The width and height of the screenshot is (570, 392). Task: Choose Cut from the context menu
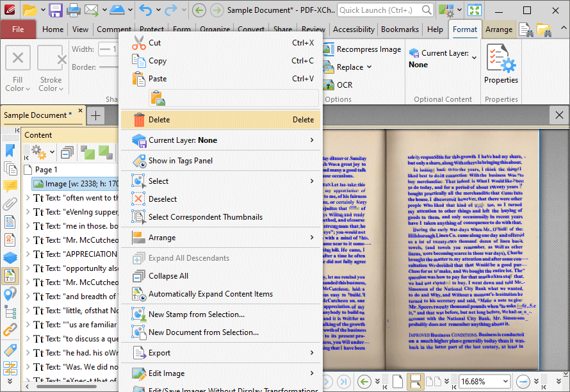click(x=222, y=43)
